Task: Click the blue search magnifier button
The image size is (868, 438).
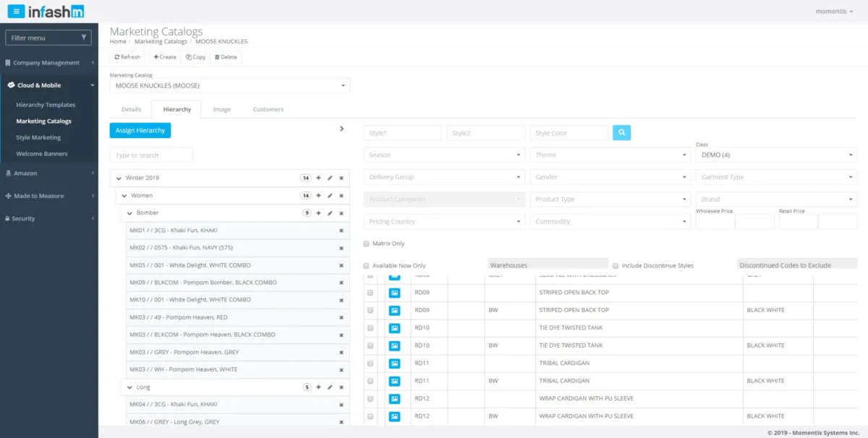Action: (621, 133)
